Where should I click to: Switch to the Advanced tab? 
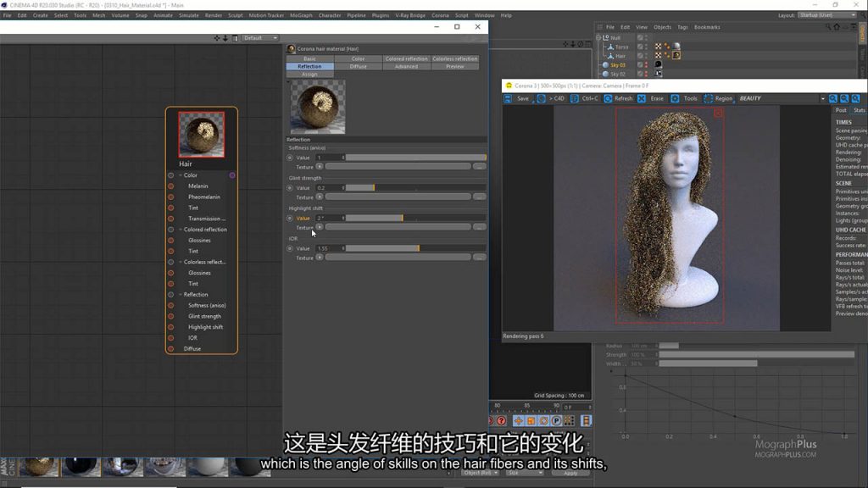point(406,66)
